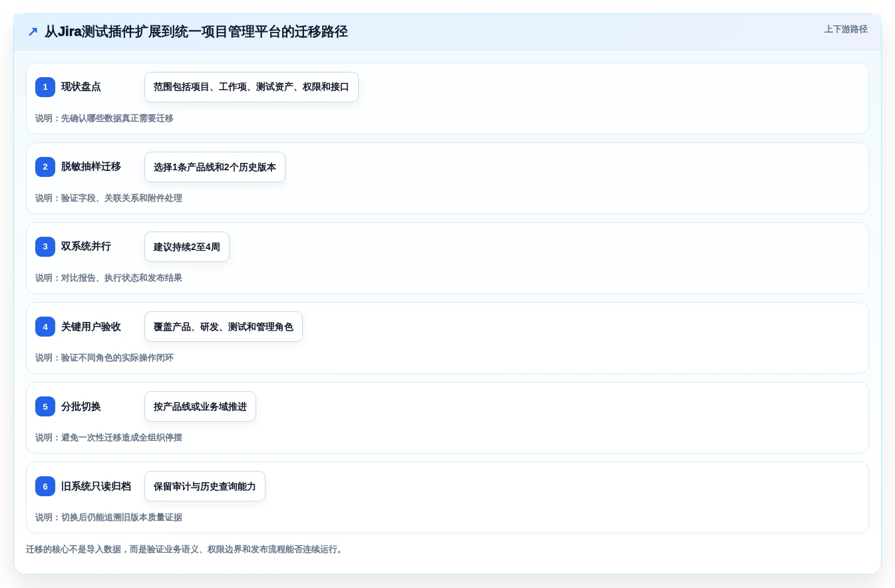Select the 双系统并行 step title
The height and width of the screenshot is (588, 895).
coord(86,247)
